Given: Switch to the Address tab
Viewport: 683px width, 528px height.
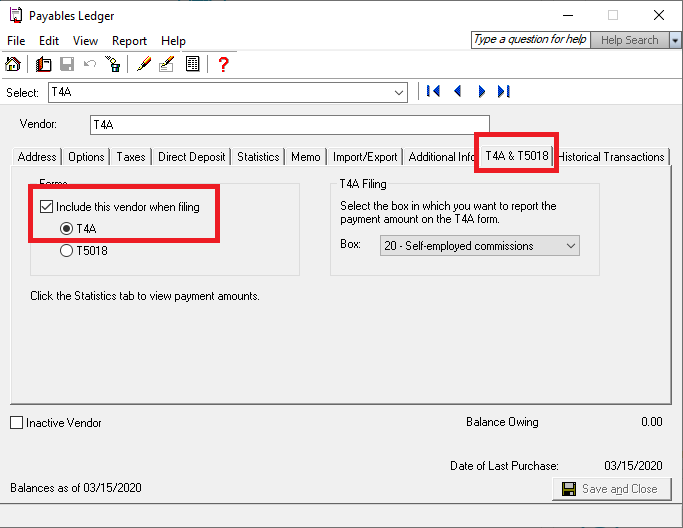Looking at the screenshot, I should click(37, 157).
